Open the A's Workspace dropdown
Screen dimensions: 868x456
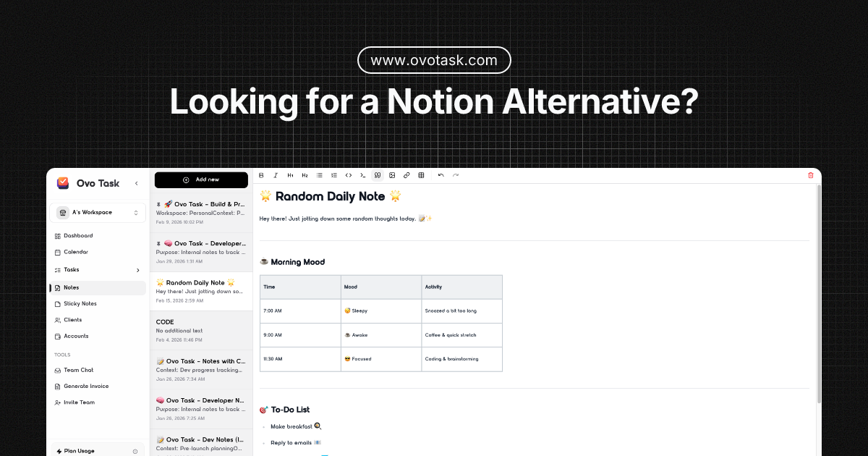pyautogui.click(x=98, y=212)
